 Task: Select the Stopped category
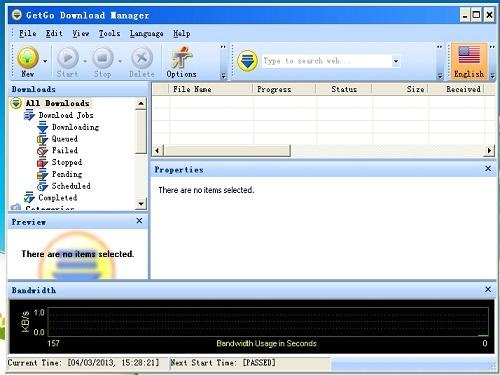[67, 162]
